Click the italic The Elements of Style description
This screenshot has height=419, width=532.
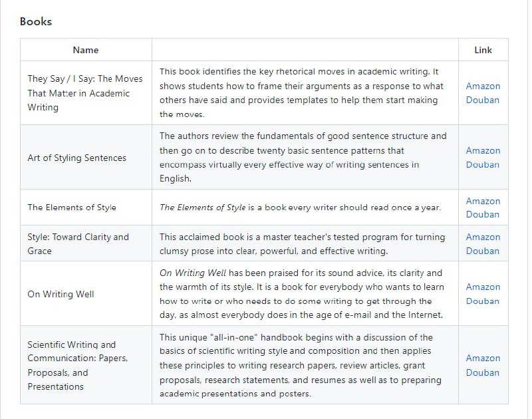click(202, 208)
